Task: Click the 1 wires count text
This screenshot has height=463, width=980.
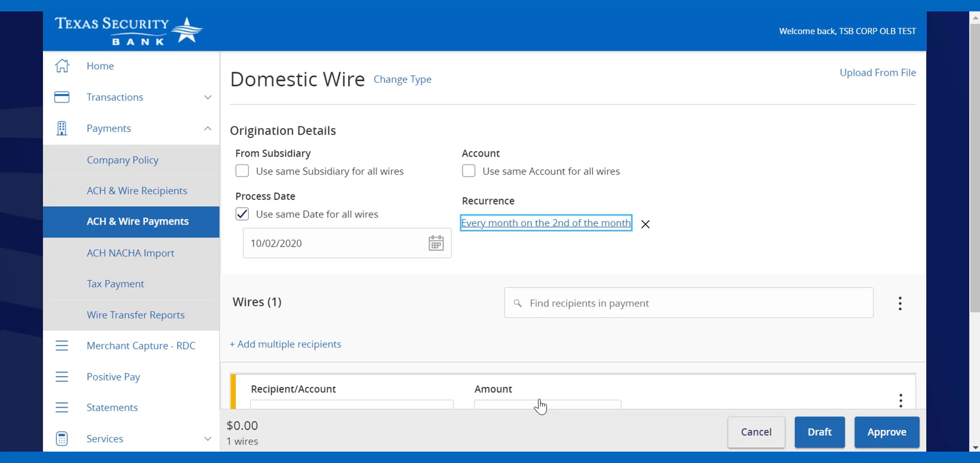Action: coord(242,441)
